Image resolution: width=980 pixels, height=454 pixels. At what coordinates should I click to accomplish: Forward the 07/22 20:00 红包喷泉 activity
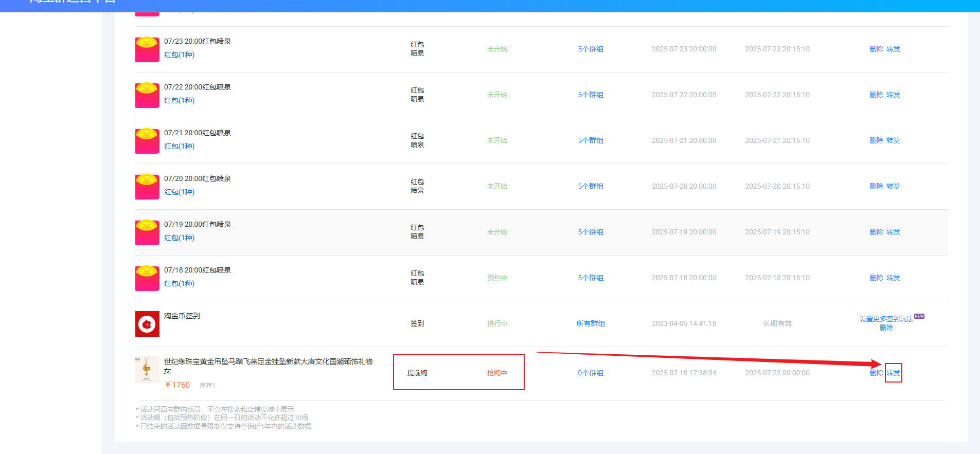[893, 95]
